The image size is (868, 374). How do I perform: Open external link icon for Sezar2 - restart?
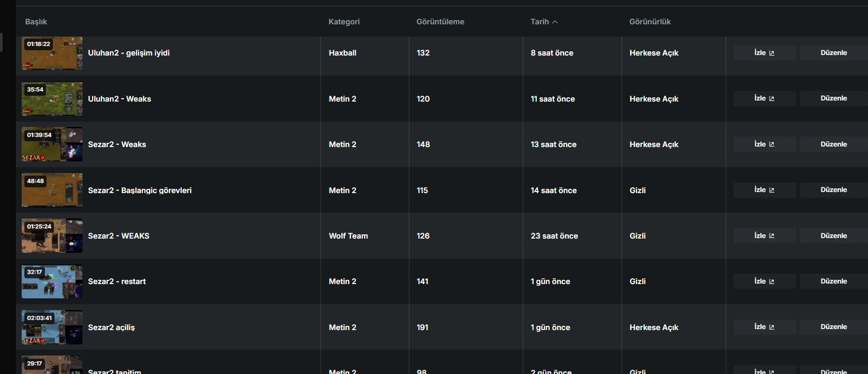pos(772,281)
